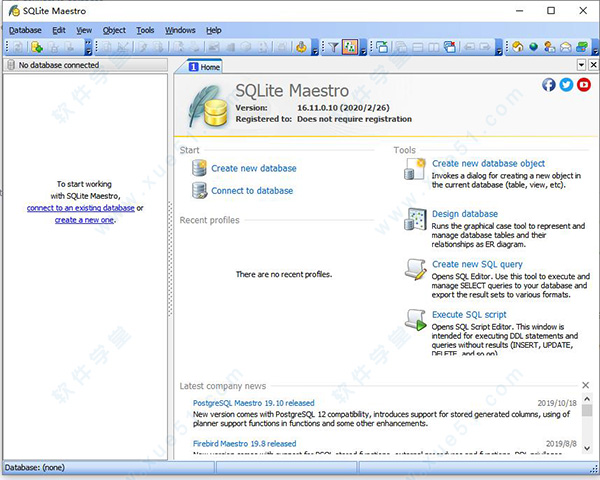
Task: Click the Connect to database link
Action: (252, 191)
